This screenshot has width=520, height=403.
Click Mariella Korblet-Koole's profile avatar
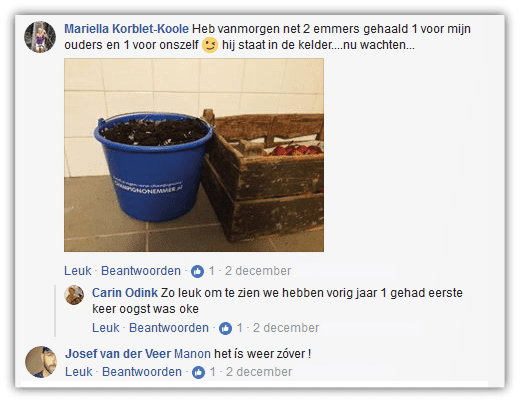[40, 37]
